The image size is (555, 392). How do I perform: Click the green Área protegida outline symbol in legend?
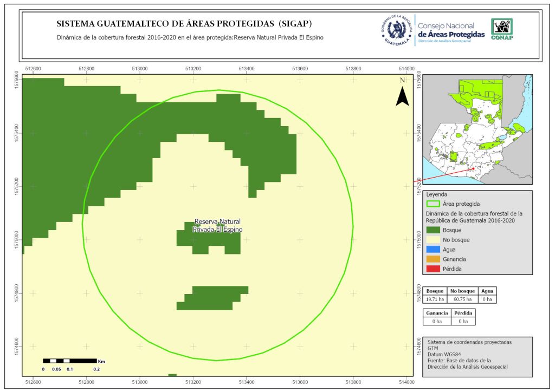pyautogui.click(x=433, y=204)
